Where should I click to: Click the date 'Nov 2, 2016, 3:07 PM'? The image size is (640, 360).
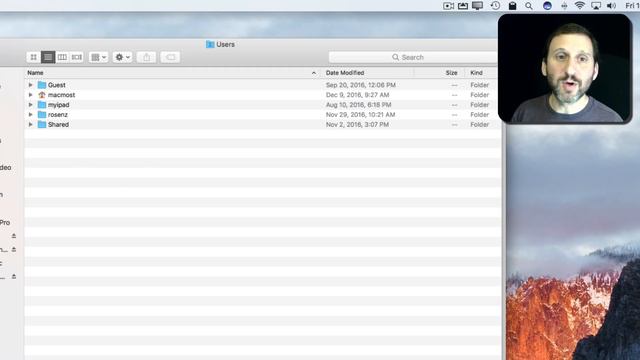(x=357, y=124)
